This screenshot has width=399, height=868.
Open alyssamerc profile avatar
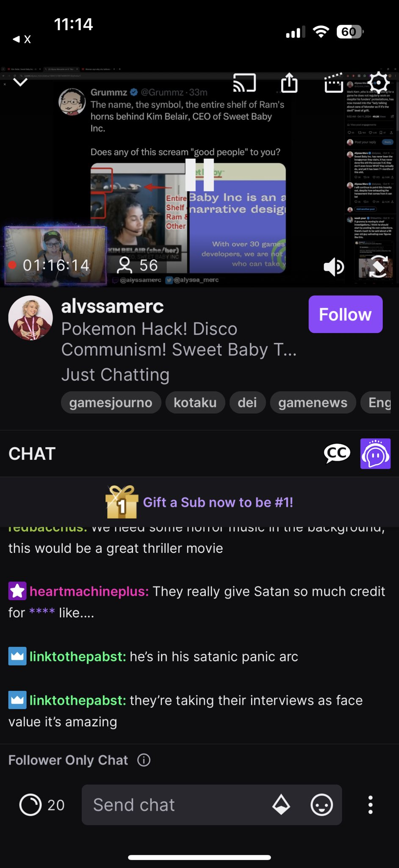(x=30, y=318)
